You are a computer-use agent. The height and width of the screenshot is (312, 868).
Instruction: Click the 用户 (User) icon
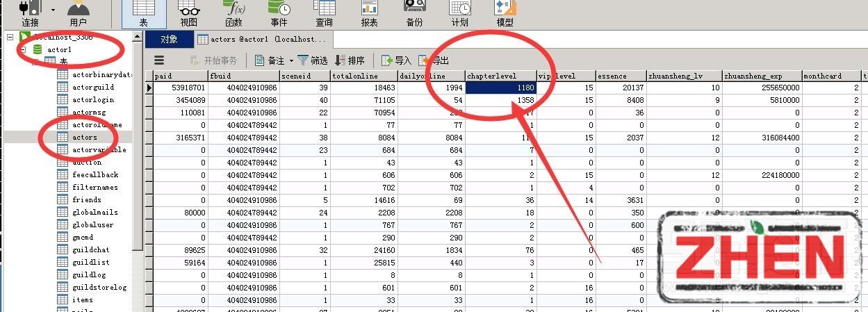tap(79, 13)
